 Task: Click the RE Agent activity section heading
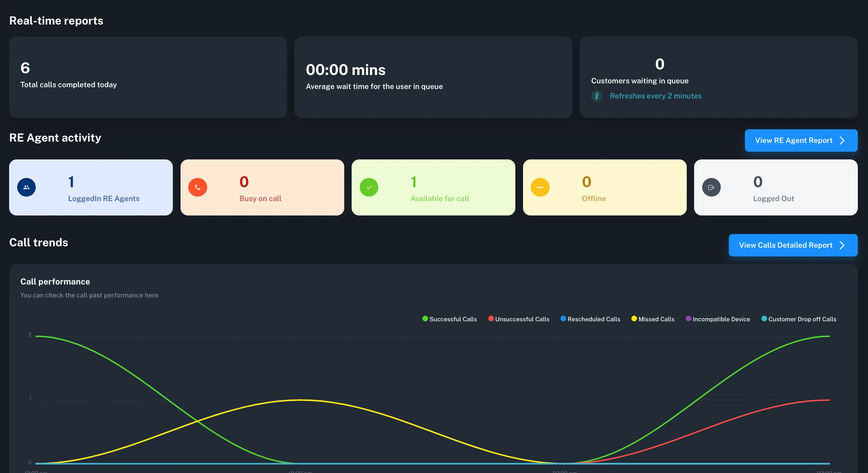(55, 138)
